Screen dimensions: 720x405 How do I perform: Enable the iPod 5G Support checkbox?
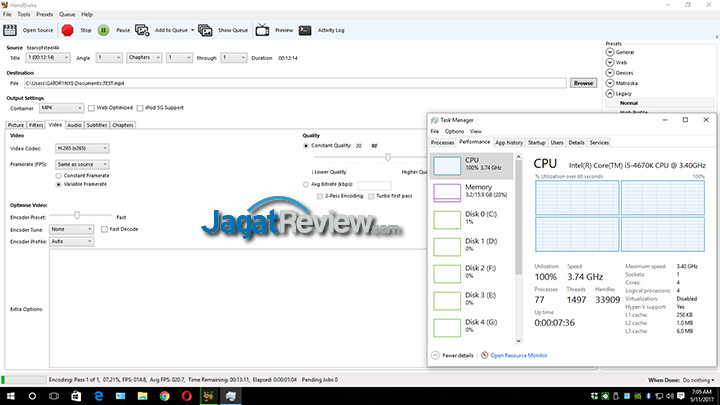140,108
